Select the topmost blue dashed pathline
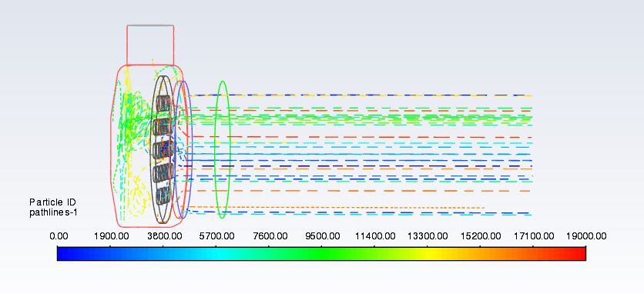 (x=361, y=95)
